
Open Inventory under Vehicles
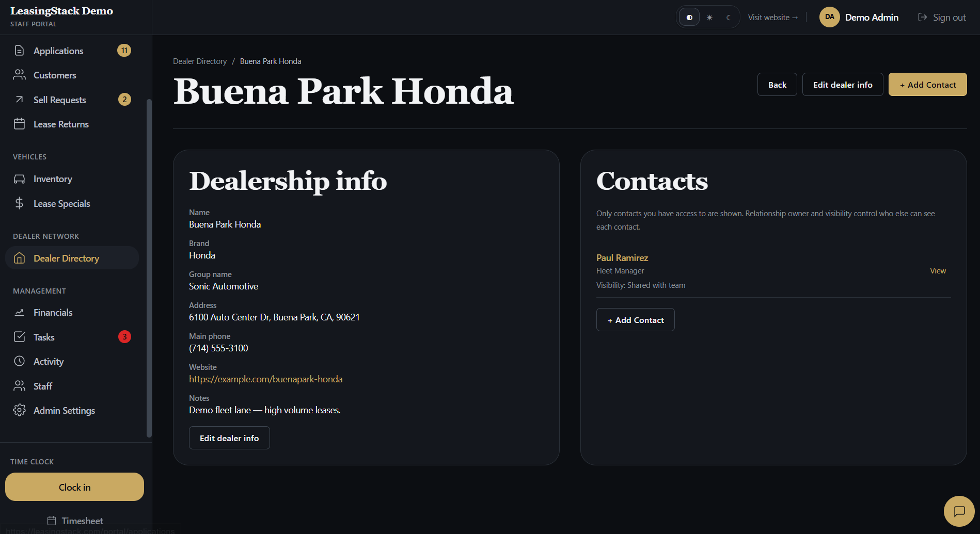(72, 179)
